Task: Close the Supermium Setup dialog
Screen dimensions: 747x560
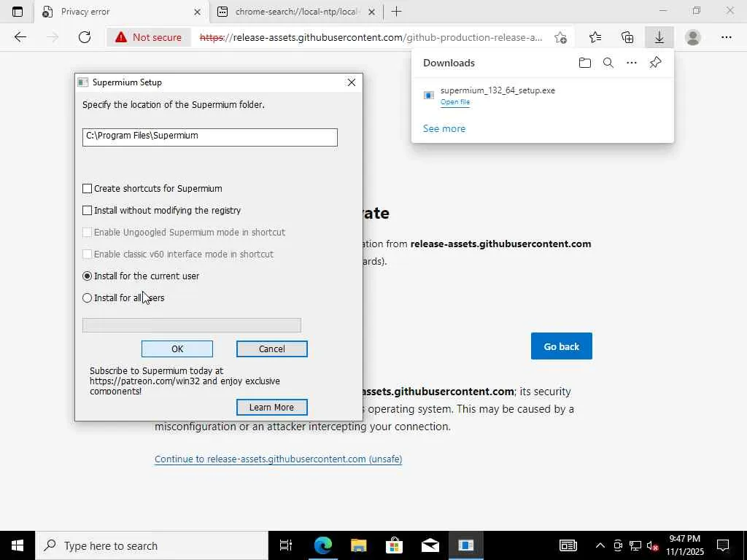Action: [x=352, y=82]
